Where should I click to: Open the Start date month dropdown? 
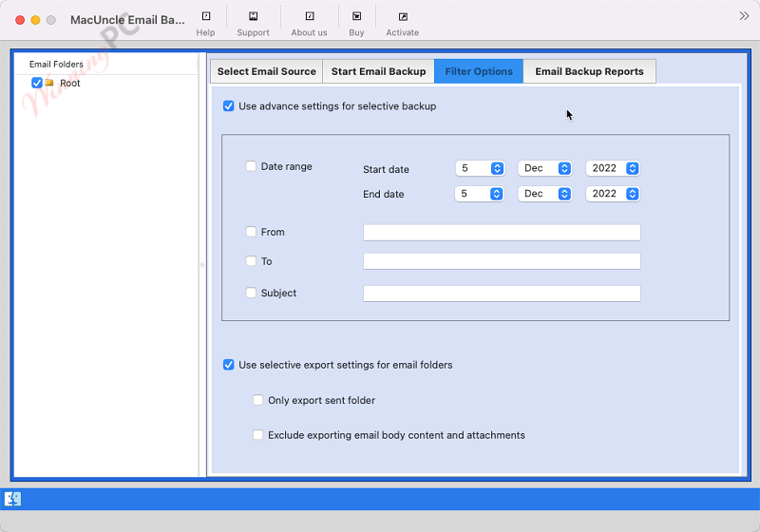click(545, 168)
